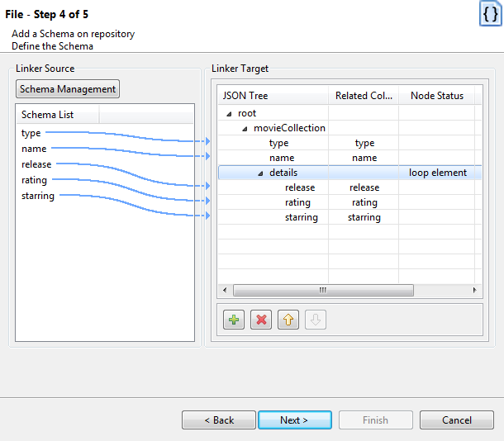The height and width of the screenshot is (441, 504).
Task: Cancel the schema wizard
Action: coord(457,420)
